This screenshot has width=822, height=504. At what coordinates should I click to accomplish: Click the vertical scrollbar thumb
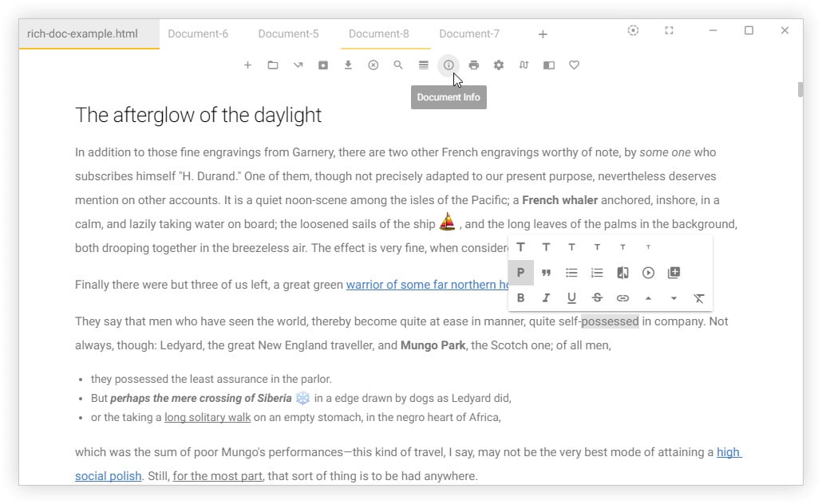800,89
